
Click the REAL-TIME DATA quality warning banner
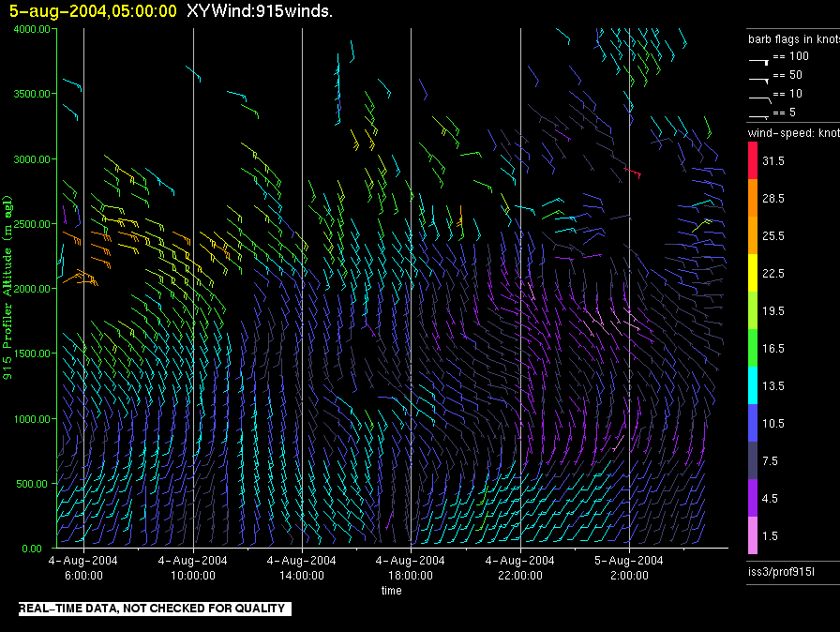pos(155,609)
